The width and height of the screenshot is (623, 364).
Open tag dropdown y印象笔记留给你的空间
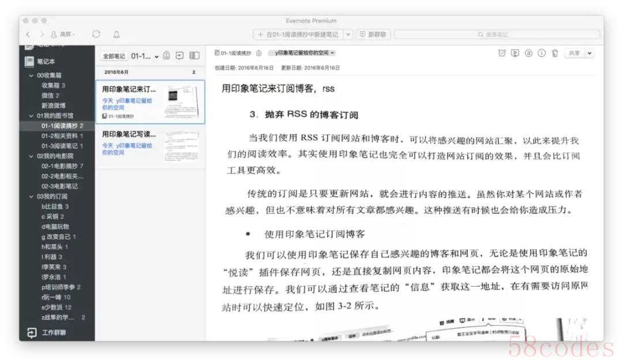click(x=302, y=53)
